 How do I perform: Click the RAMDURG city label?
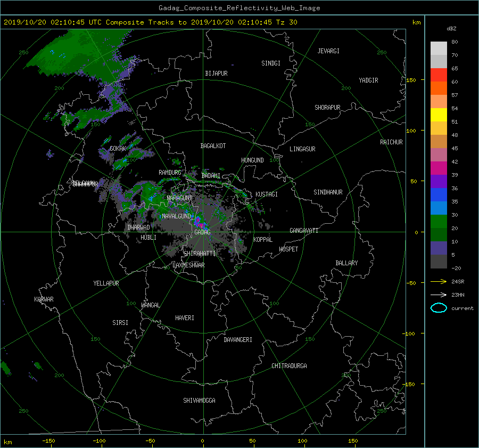coord(170,173)
